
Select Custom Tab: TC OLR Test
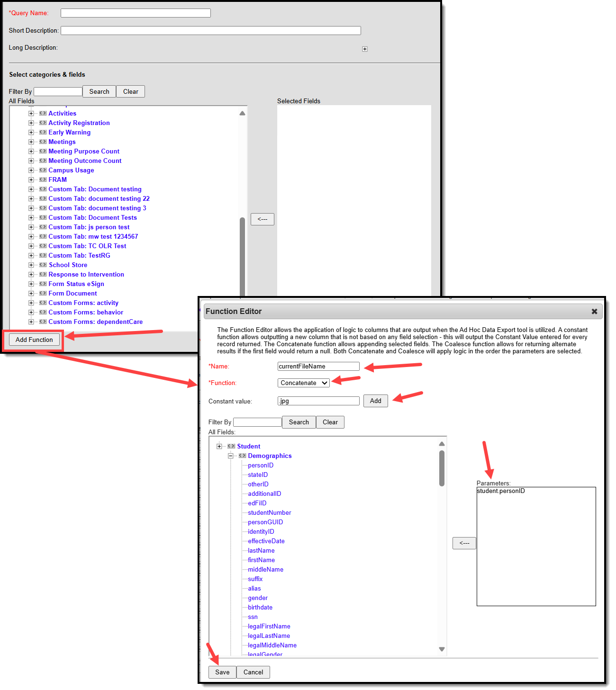tap(87, 246)
